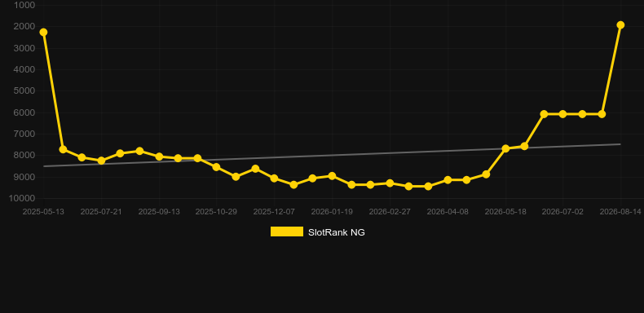This screenshot has height=313, width=644.
Task: Click the 3000 rank axis label
Action: [24, 48]
